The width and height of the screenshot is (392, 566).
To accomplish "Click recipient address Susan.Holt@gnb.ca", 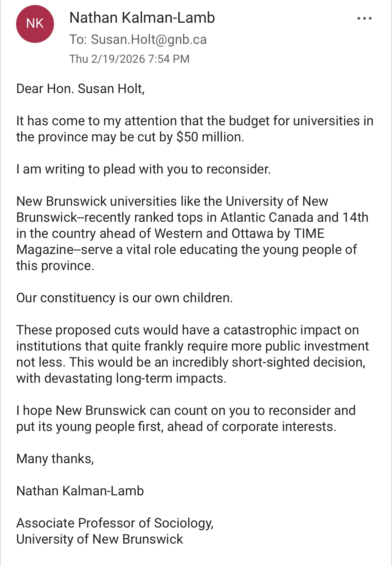I will [149, 40].
